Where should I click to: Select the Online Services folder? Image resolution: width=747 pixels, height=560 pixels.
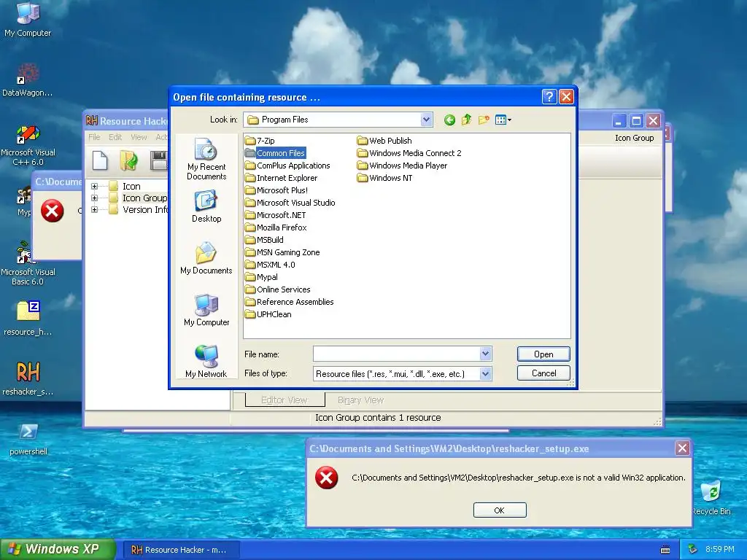[278, 289]
